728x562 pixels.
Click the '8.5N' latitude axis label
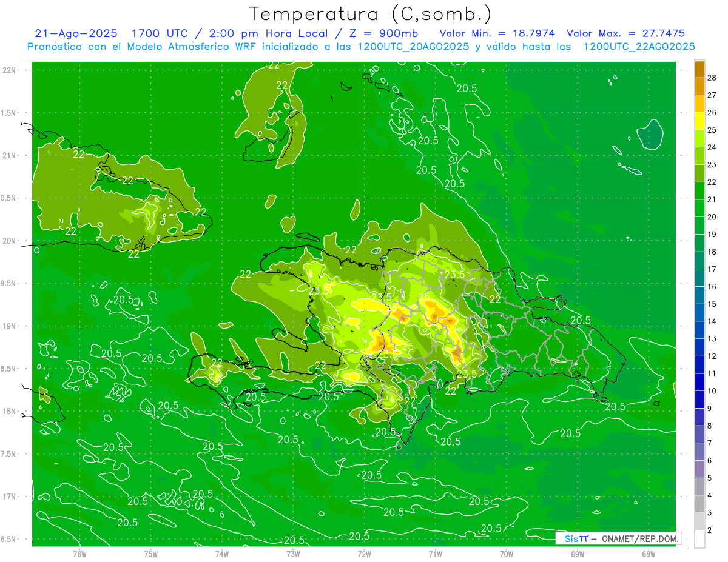point(8,369)
